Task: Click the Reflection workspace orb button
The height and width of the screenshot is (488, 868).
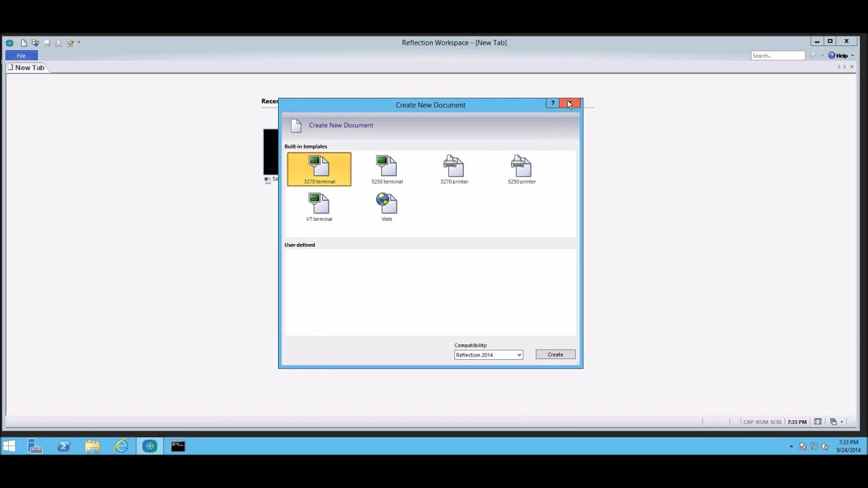Action: (x=9, y=43)
